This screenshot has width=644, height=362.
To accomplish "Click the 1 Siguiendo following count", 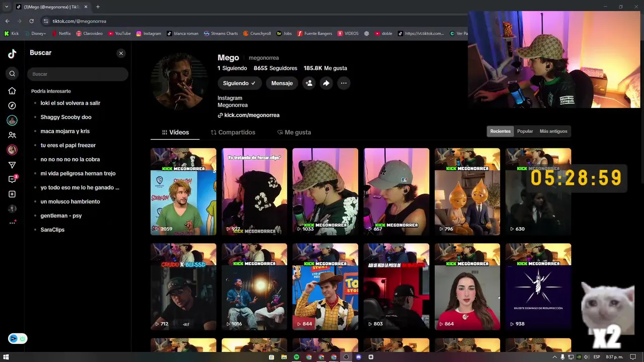I will pos(232,68).
